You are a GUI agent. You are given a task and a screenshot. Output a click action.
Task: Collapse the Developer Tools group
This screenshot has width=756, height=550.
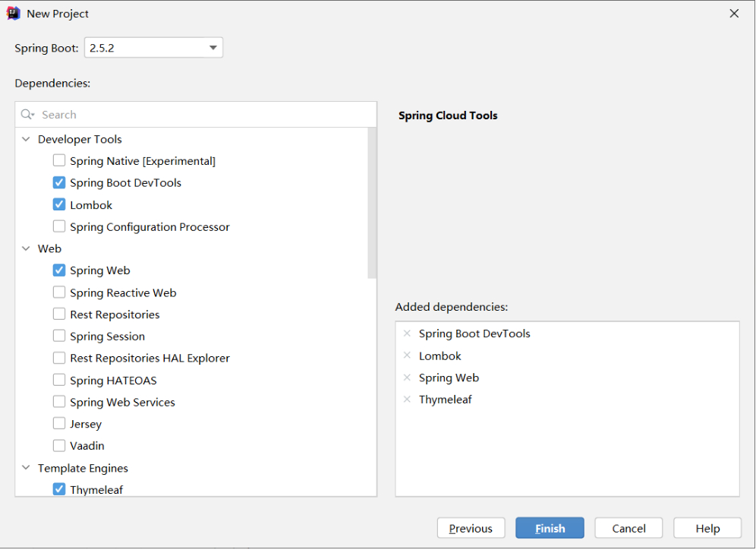[27, 140]
